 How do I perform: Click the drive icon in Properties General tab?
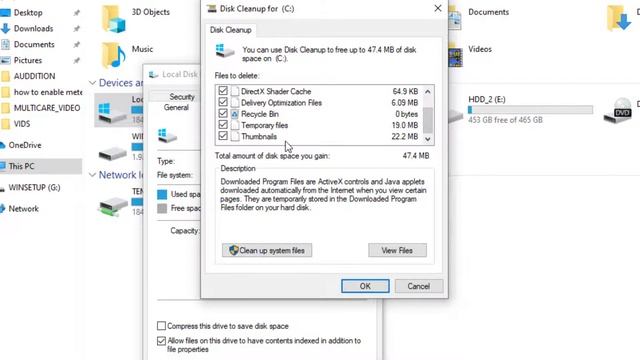point(167,136)
